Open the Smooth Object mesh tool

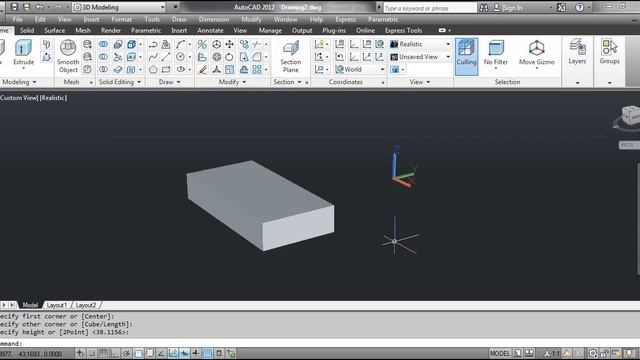[x=68, y=56]
